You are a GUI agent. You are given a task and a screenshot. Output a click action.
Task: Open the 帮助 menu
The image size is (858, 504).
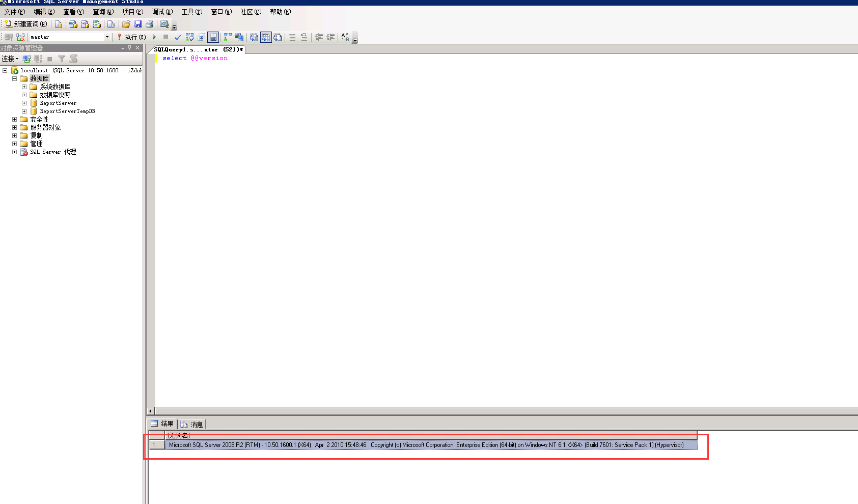(x=281, y=12)
